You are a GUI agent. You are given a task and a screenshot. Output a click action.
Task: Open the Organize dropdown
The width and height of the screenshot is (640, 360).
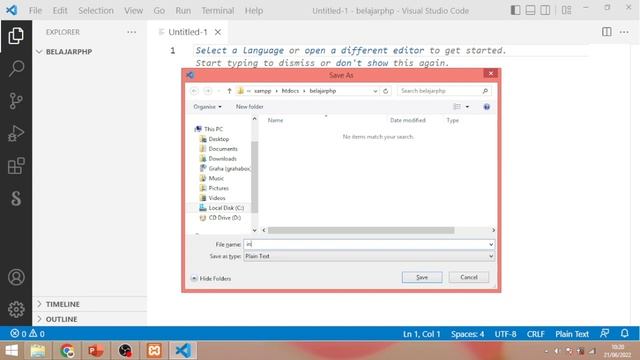pos(207,107)
